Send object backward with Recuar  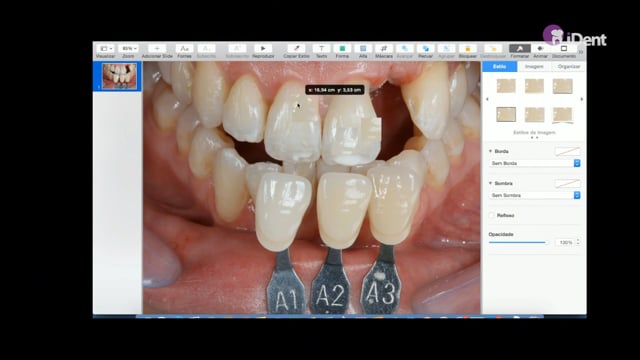(425, 49)
